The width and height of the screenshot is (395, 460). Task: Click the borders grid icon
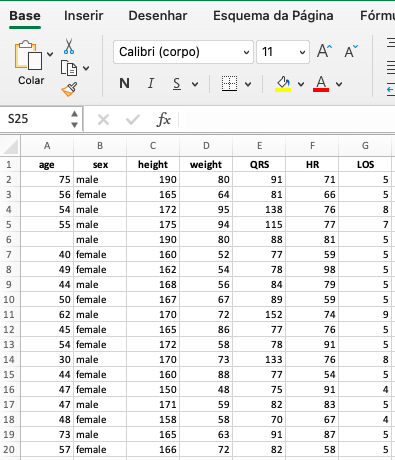[229, 84]
